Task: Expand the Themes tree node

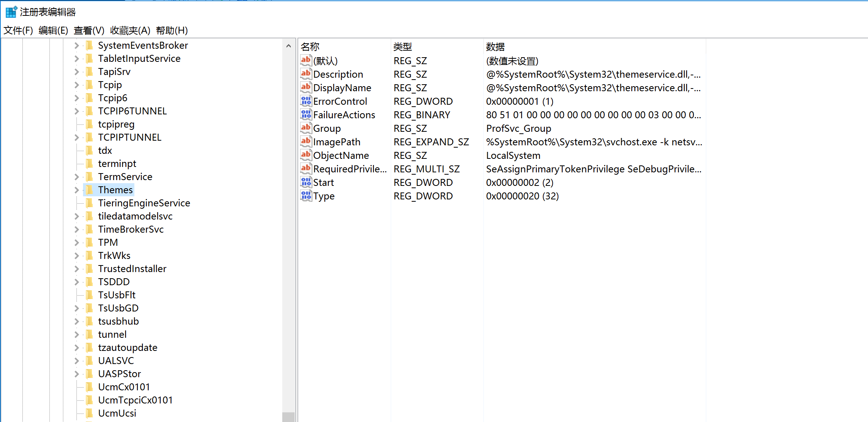Action: (x=76, y=190)
